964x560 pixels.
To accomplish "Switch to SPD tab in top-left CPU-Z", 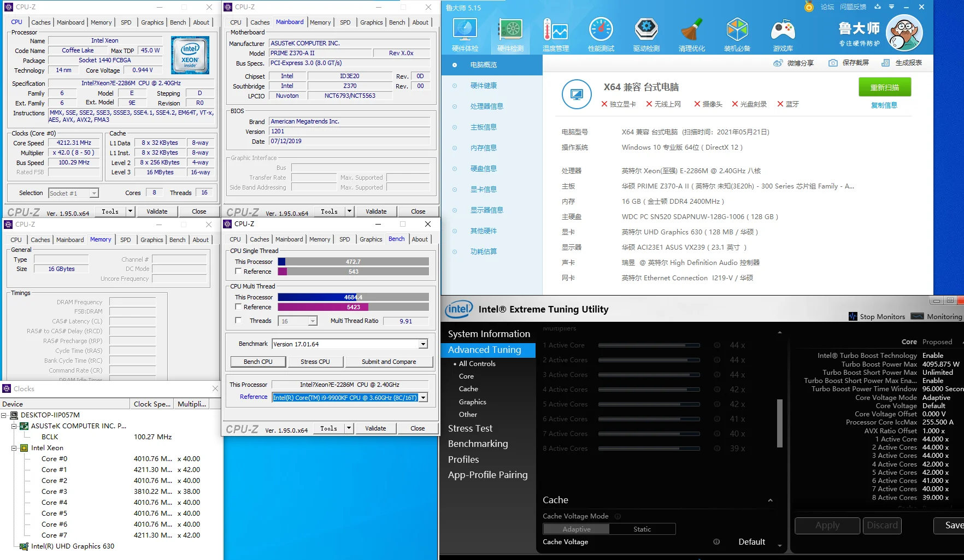I will point(126,22).
